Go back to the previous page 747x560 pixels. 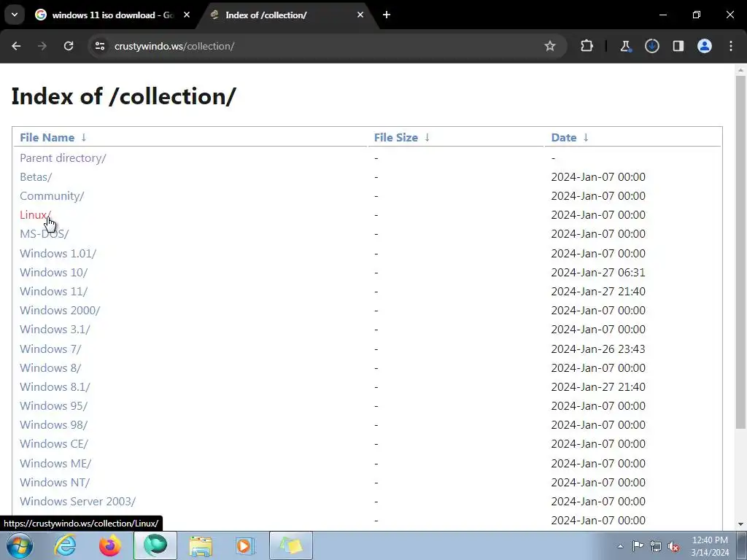coord(16,46)
